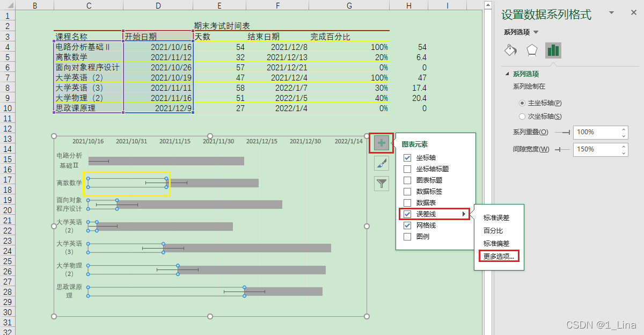This screenshot has height=335, width=644.
Task: Click cell 完成百分比 header
Action: coord(349,37)
